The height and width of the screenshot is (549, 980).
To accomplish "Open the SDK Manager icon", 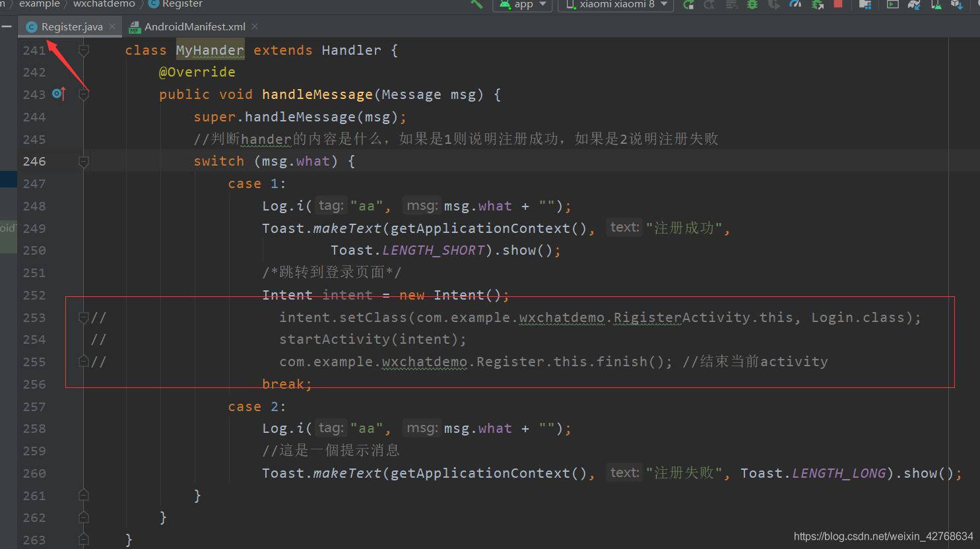I will coord(957,5).
